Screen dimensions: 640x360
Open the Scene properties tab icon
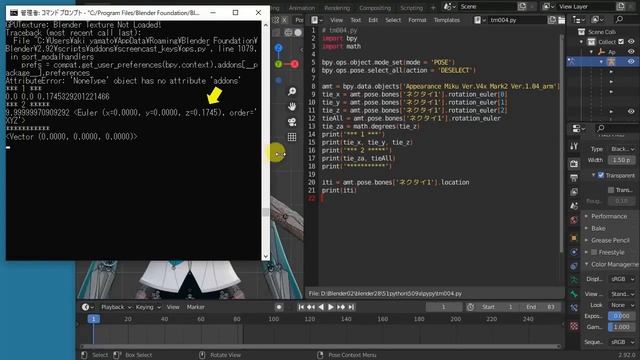pos(574,206)
